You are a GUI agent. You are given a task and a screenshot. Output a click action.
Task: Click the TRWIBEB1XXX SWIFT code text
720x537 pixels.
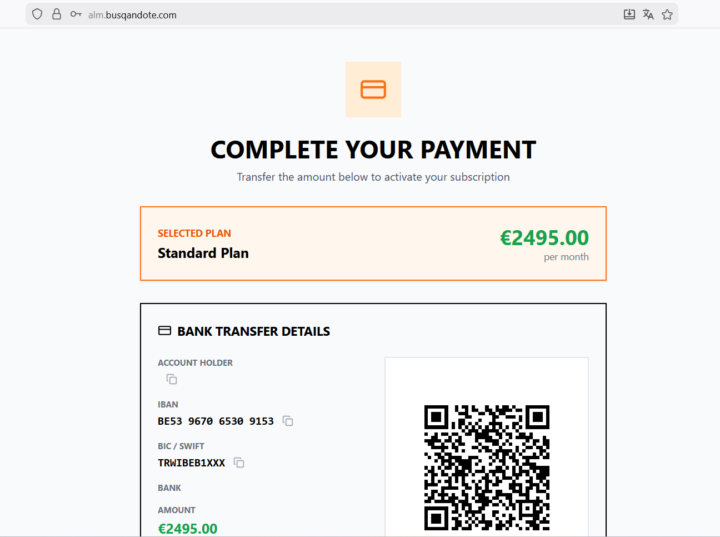191,463
